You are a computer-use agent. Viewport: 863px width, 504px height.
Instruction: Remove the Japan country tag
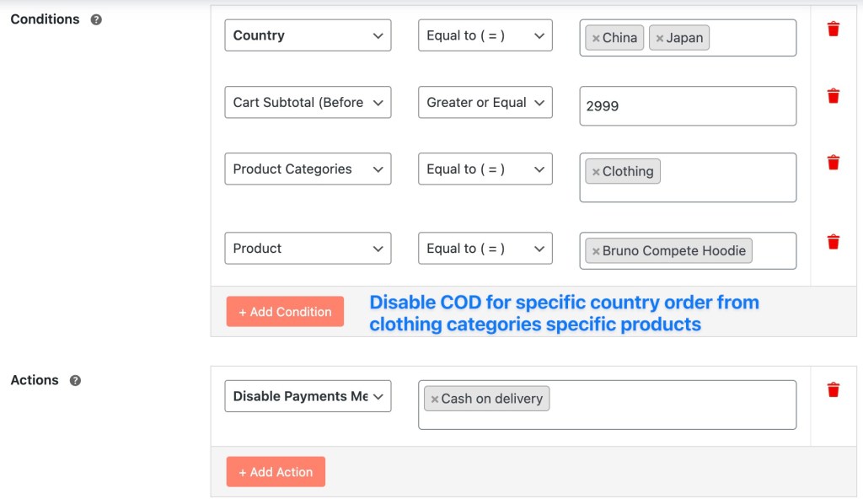coord(659,39)
